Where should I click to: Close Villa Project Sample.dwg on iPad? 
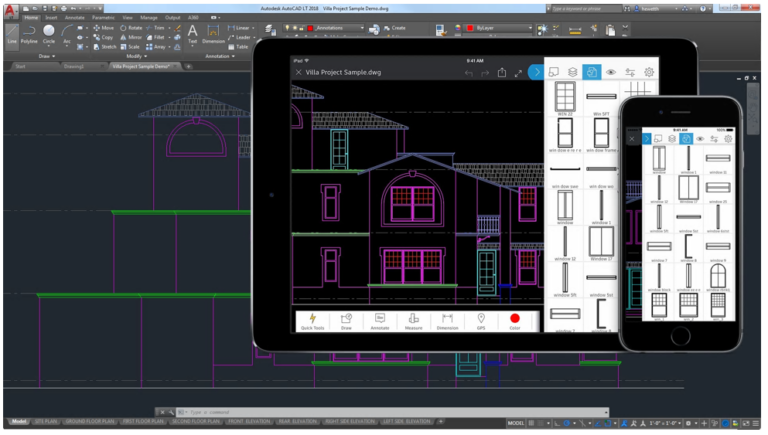click(x=298, y=72)
